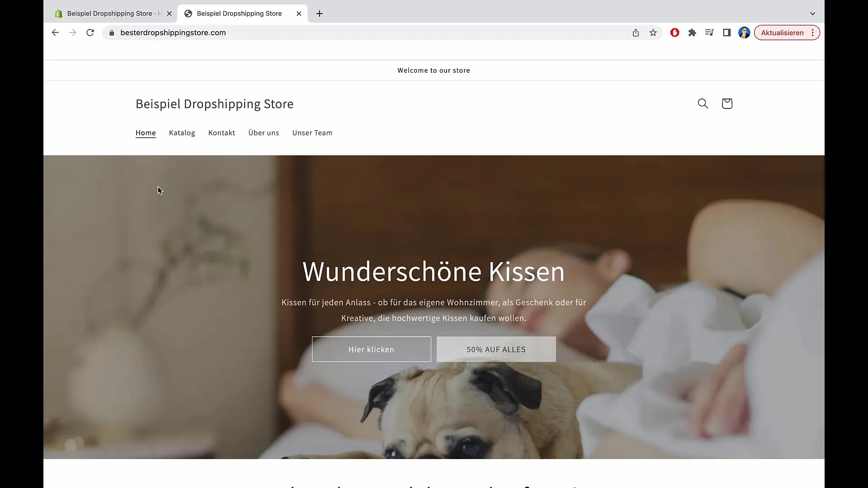868x488 pixels.
Task: Click the new tab plus button
Action: point(319,13)
